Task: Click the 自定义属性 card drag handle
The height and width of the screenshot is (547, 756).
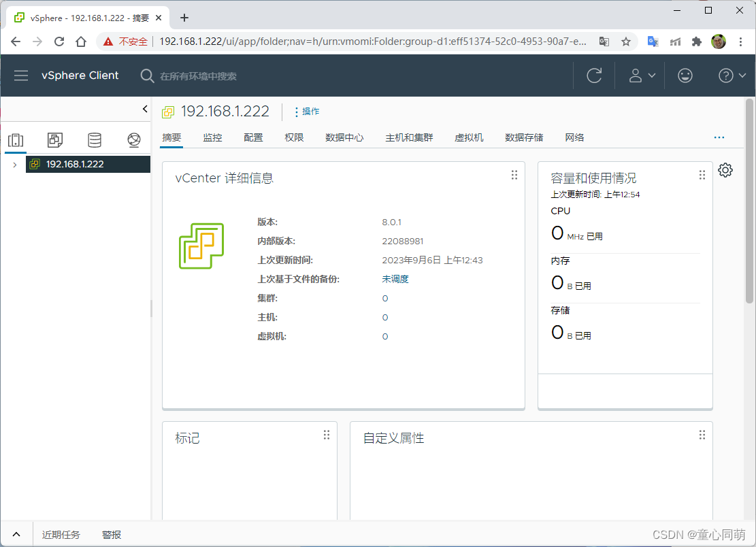Action: [x=702, y=435]
